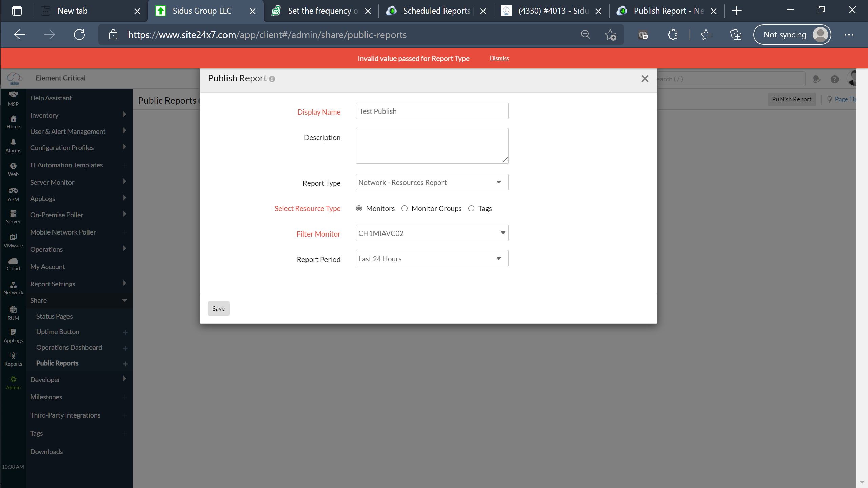Open the Report Period dropdown

point(432,259)
